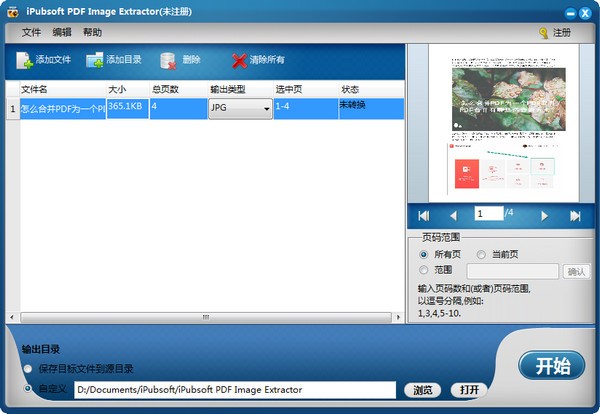Choose save to source directory option
This screenshot has width=600, height=414.
(28, 369)
